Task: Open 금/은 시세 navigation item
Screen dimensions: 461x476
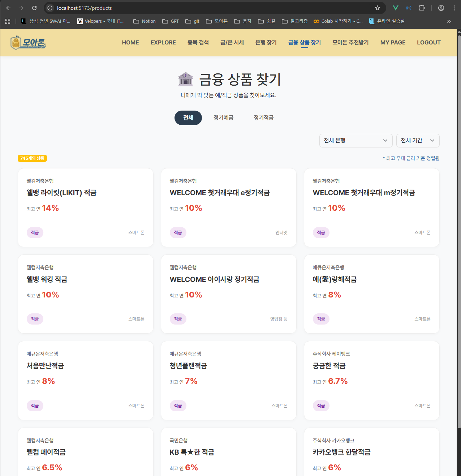Action: (232, 43)
